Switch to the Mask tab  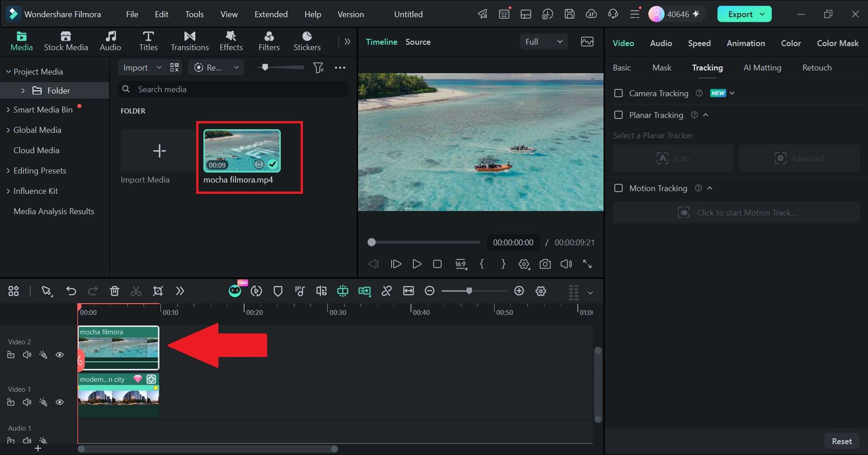click(x=662, y=67)
